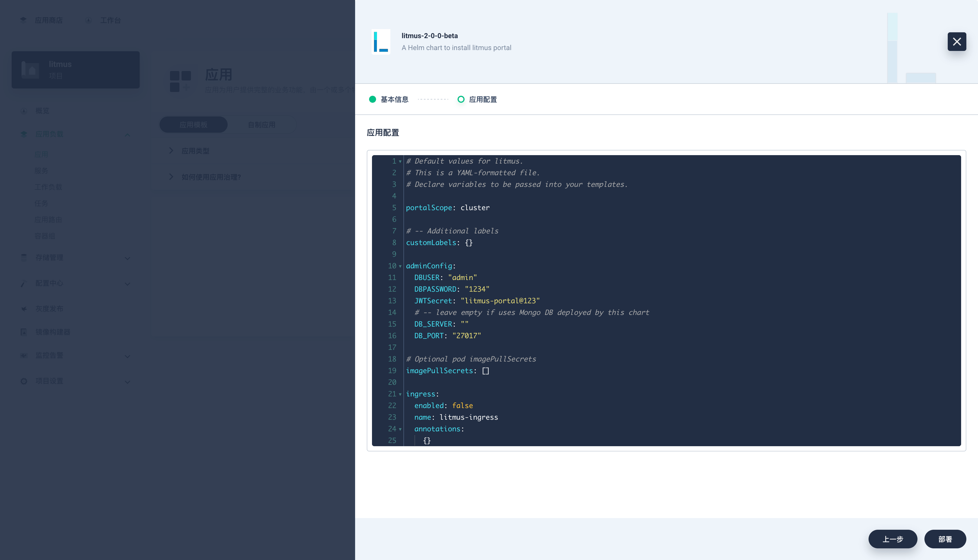The image size is (978, 560).
Task: Close the deployment side panel
Action: [x=956, y=42]
